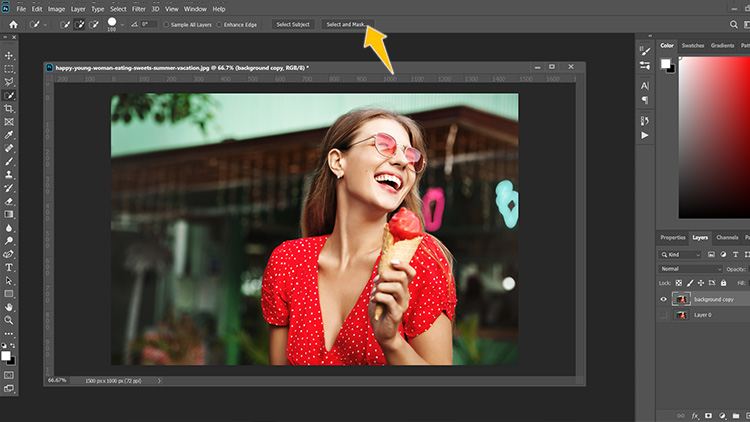Open the Actions panel play icon

coord(645,135)
